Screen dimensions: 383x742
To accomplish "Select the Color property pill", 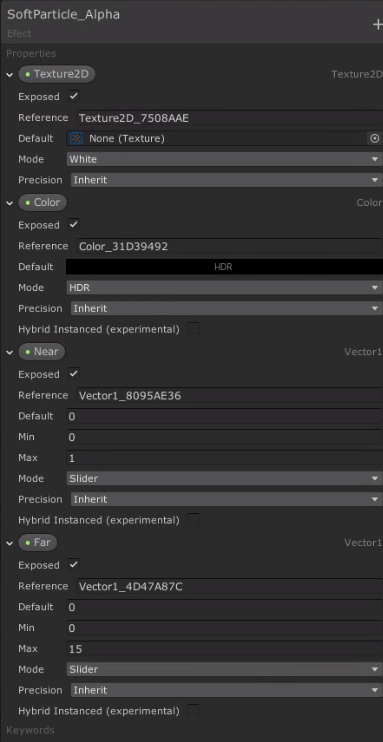I will pyautogui.click(x=42, y=203).
